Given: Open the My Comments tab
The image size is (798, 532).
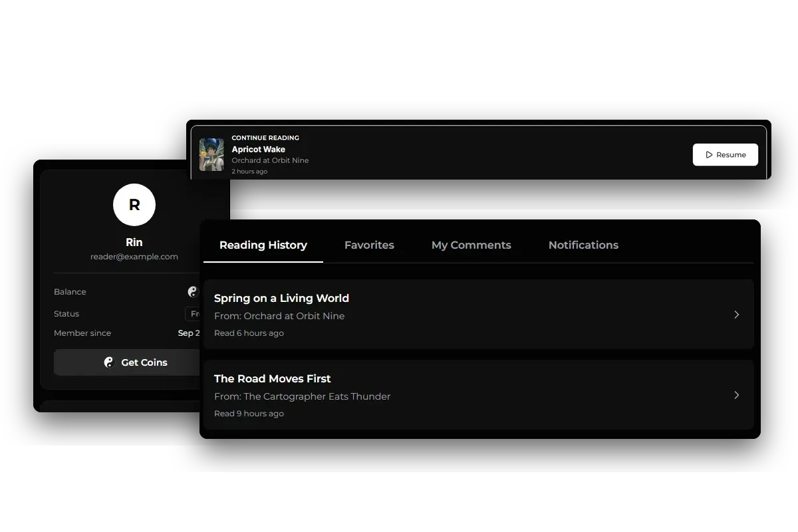Looking at the screenshot, I should pos(471,245).
